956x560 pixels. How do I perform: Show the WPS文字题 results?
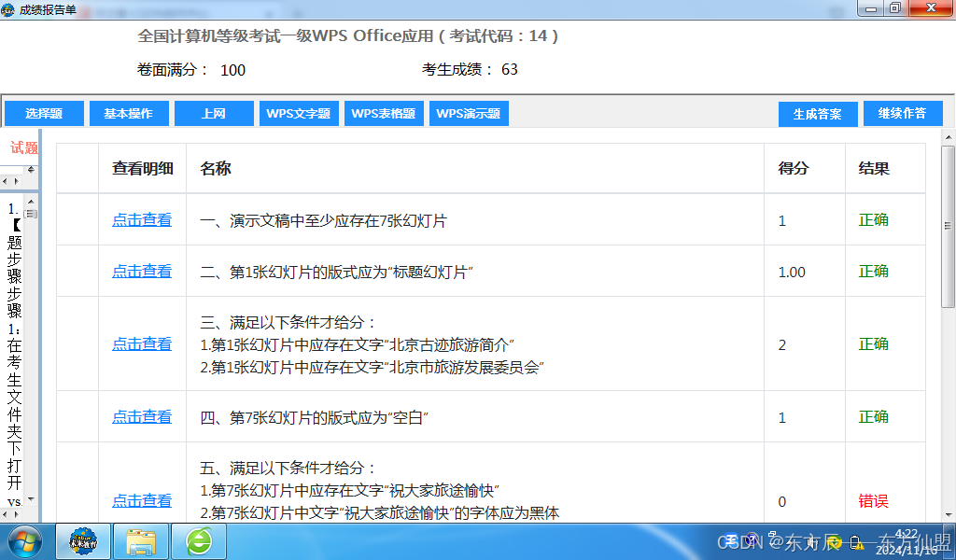(299, 114)
